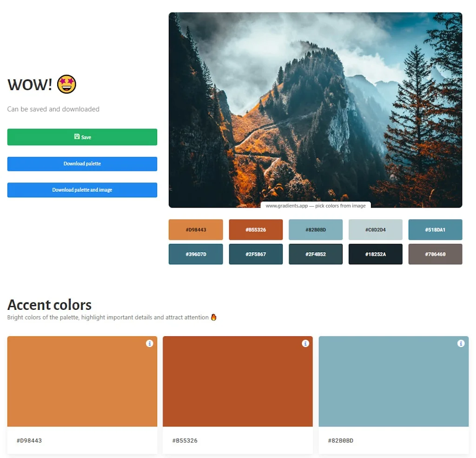Click the info icon on the #B55326 card
The height and width of the screenshot is (458, 476).
pos(305,343)
